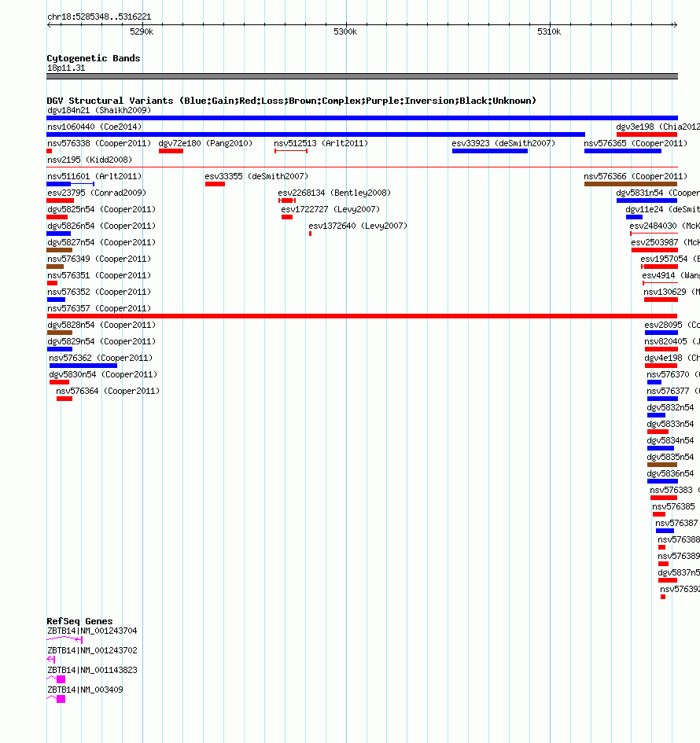Open the dgv11e24 variant label
The height and width of the screenshot is (743, 700).
click(x=662, y=210)
